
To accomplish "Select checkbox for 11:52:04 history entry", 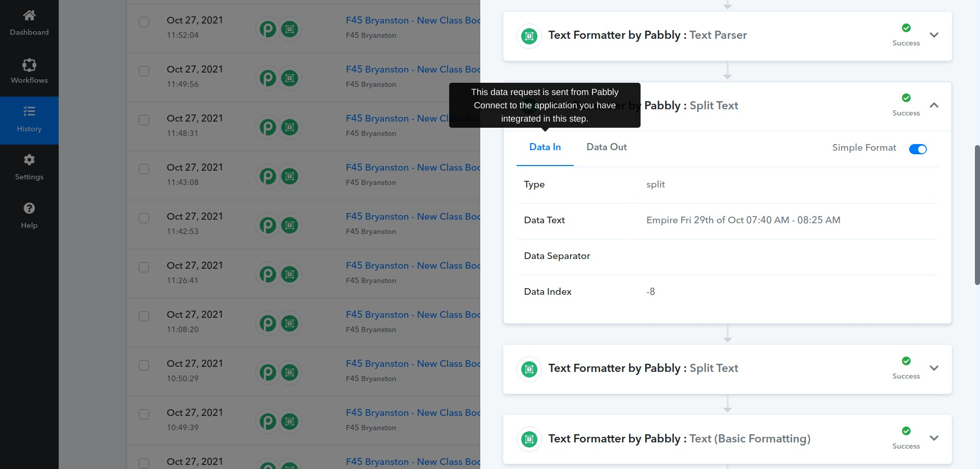I will coord(144,22).
